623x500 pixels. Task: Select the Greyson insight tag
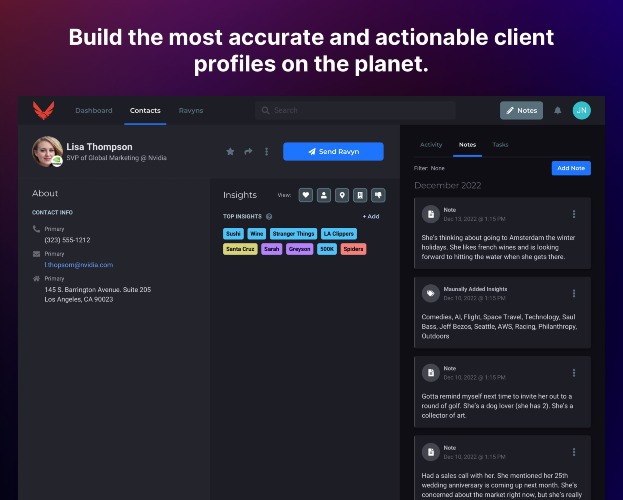tap(300, 249)
